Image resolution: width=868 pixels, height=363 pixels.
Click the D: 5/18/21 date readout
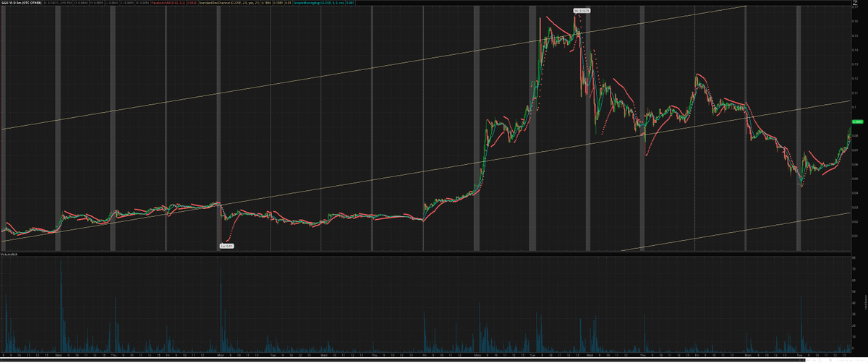[x=58, y=3]
